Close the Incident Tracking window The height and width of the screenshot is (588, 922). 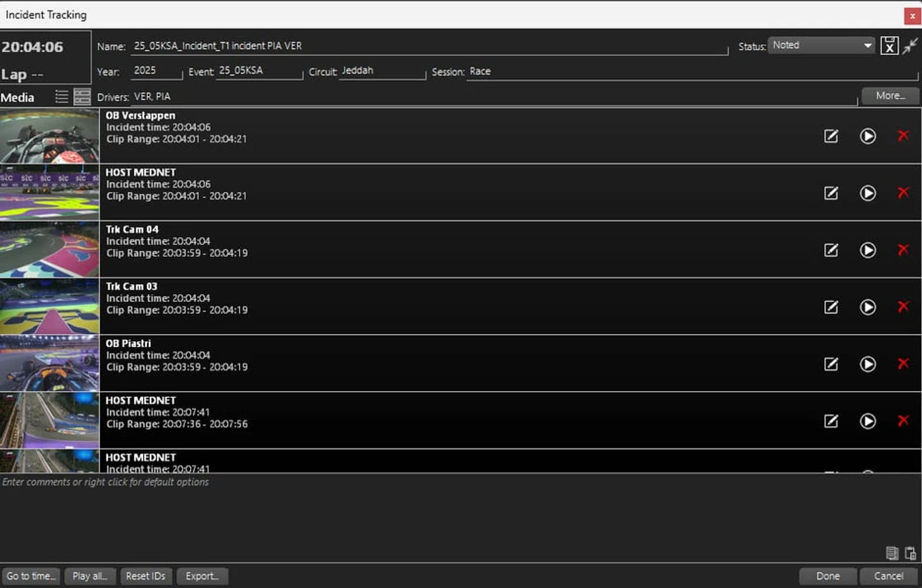912,16
